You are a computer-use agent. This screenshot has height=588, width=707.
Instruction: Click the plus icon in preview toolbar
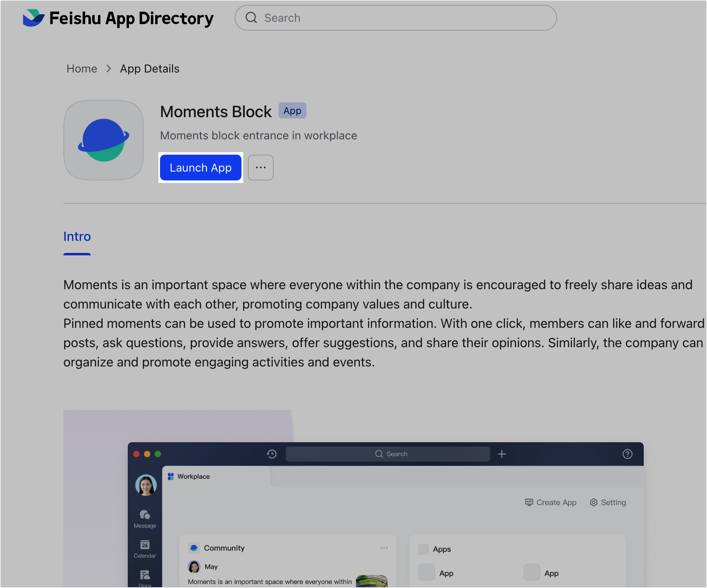click(502, 454)
